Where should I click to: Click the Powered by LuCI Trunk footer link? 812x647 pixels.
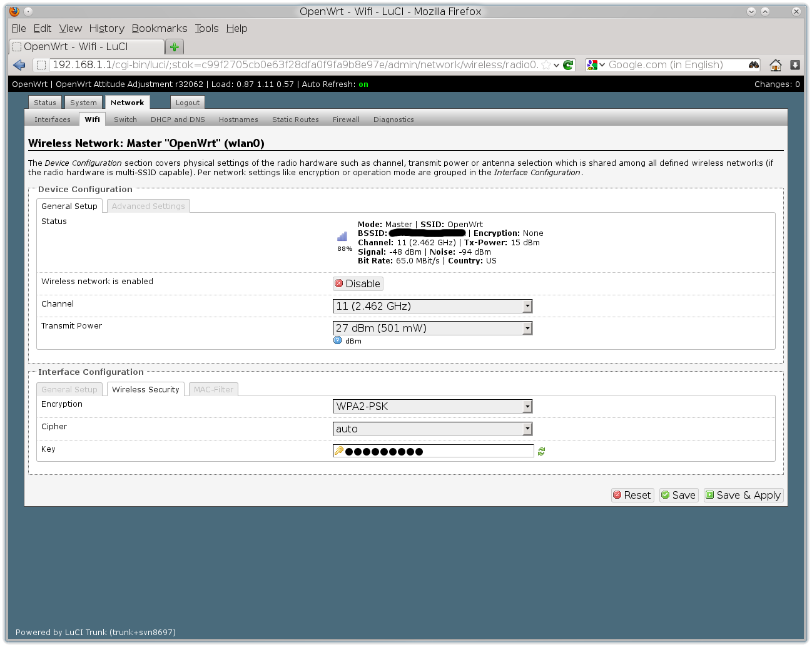click(96, 632)
